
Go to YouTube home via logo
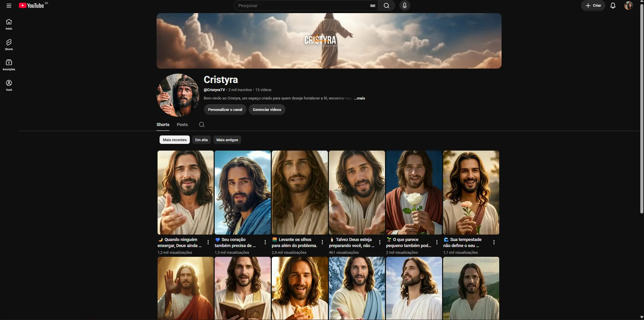point(32,6)
